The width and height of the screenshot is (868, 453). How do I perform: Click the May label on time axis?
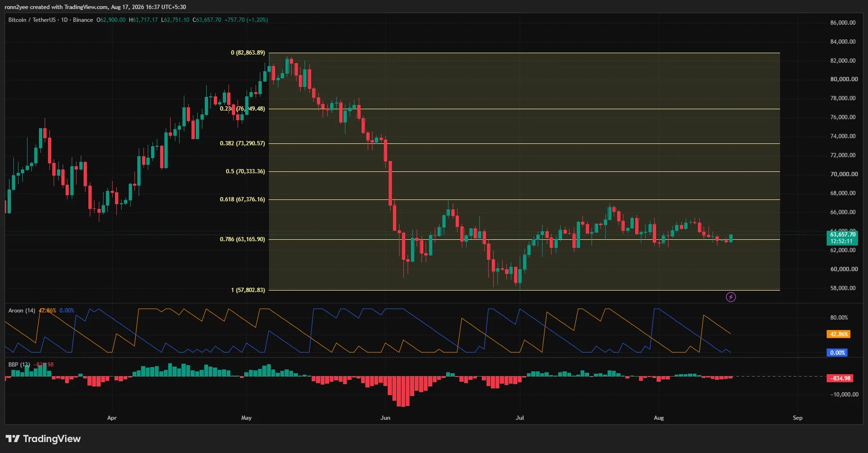[246, 418]
